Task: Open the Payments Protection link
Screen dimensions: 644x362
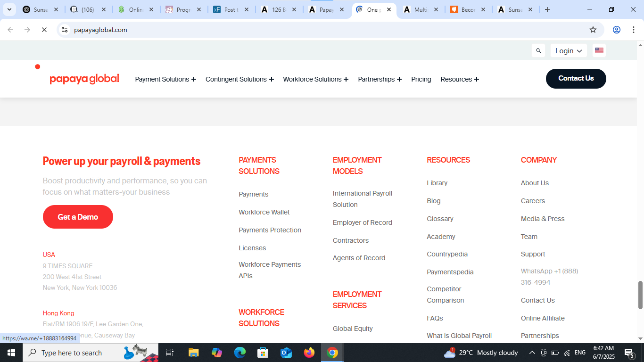Action: click(270, 230)
